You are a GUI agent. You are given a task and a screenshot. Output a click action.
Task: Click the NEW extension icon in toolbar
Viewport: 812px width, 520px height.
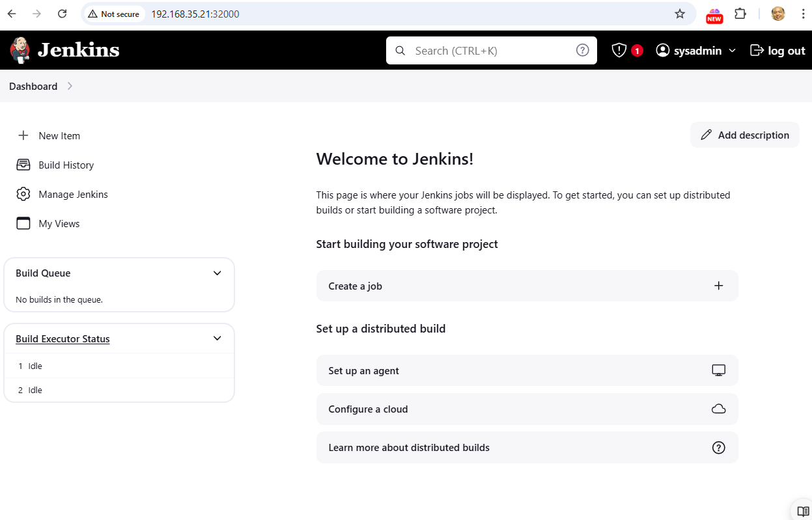(x=714, y=15)
